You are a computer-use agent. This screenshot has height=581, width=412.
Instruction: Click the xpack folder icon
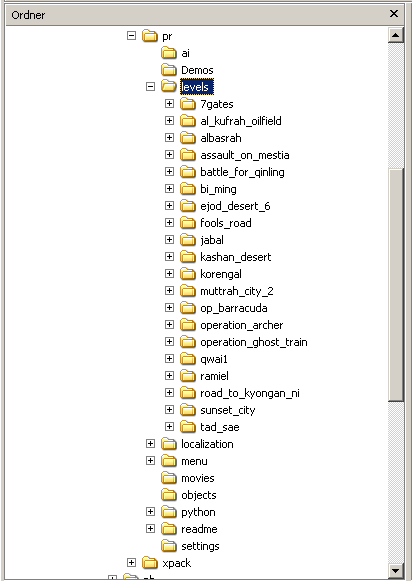[150, 563]
